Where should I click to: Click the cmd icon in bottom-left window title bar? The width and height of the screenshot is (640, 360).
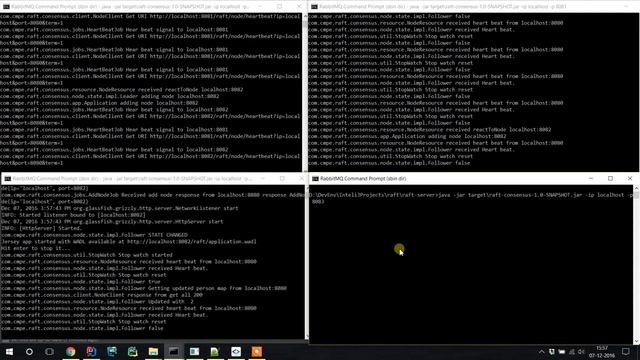tap(7, 179)
